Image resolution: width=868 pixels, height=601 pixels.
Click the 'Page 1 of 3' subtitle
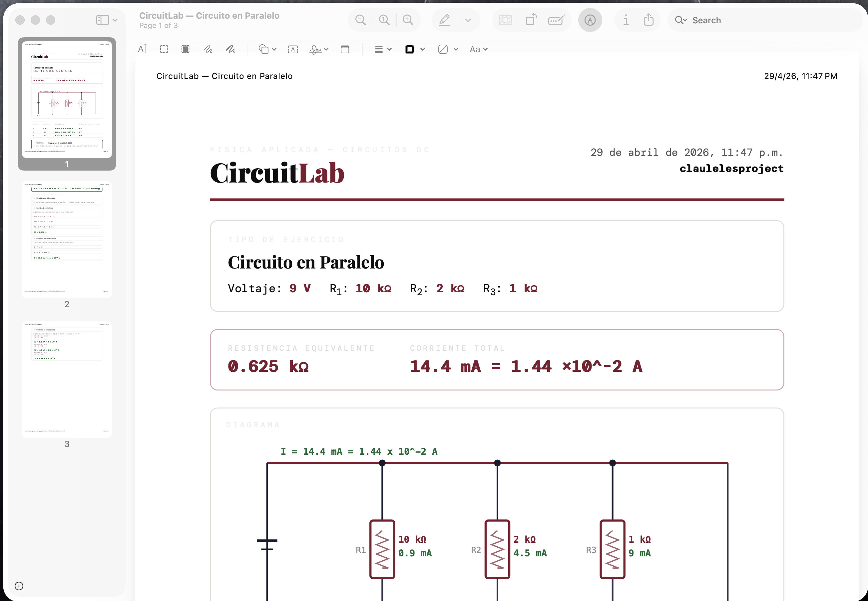click(159, 26)
